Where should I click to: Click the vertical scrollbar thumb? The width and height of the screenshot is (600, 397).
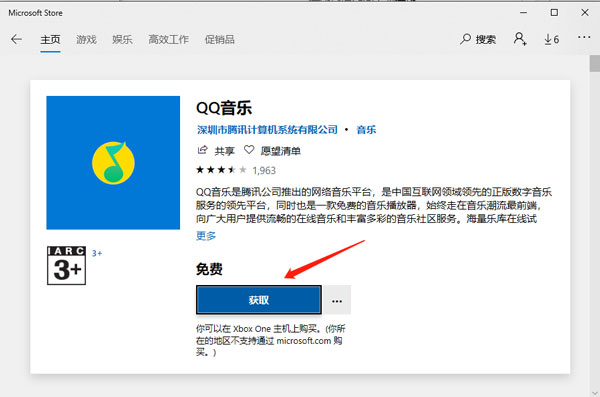pyautogui.click(x=595, y=64)
